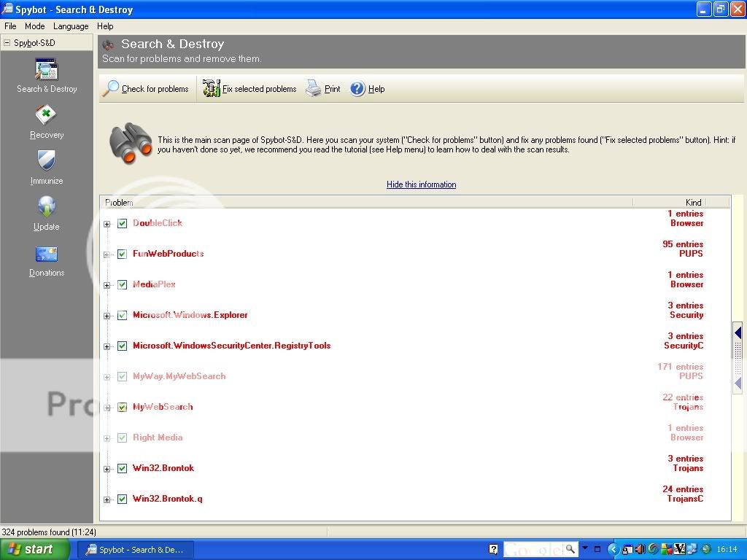Open the Recovery section icon
The width and height of the screenshot is (747, 560).
[x=46, y=115]
